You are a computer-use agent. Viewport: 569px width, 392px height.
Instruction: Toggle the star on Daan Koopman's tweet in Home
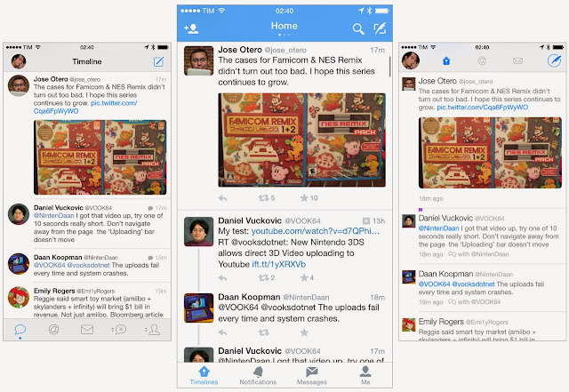(x=304, y=332)
